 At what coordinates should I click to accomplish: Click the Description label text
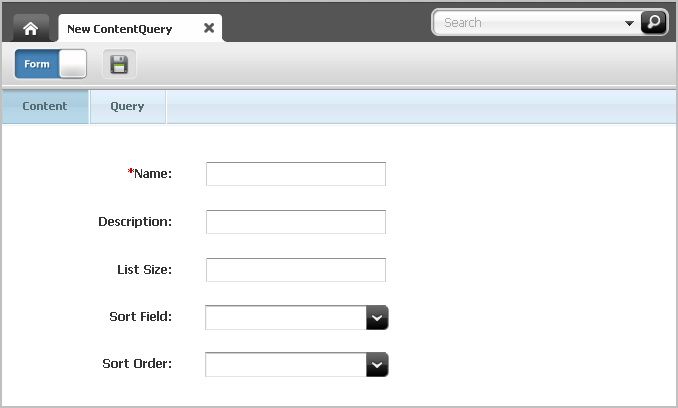pos(135,222)
